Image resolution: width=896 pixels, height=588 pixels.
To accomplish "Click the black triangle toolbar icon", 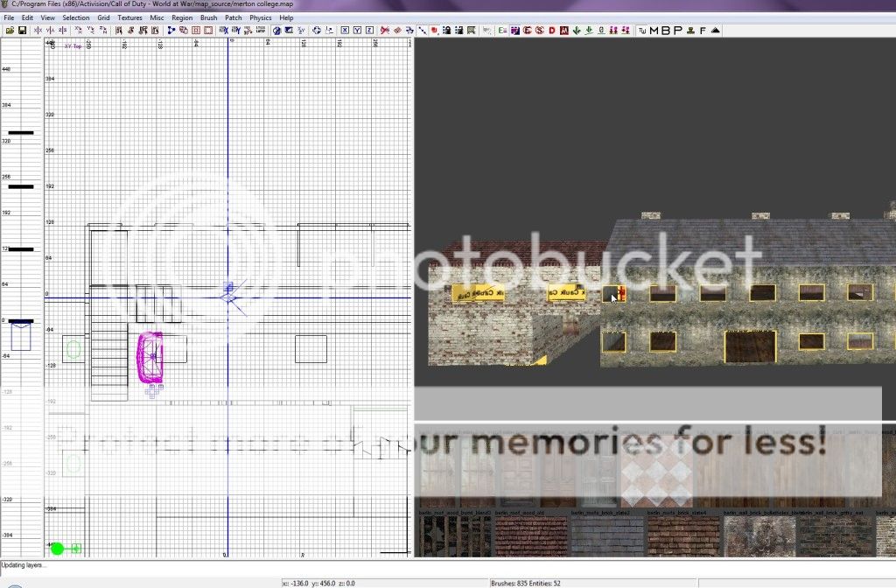I will [715, 31].
